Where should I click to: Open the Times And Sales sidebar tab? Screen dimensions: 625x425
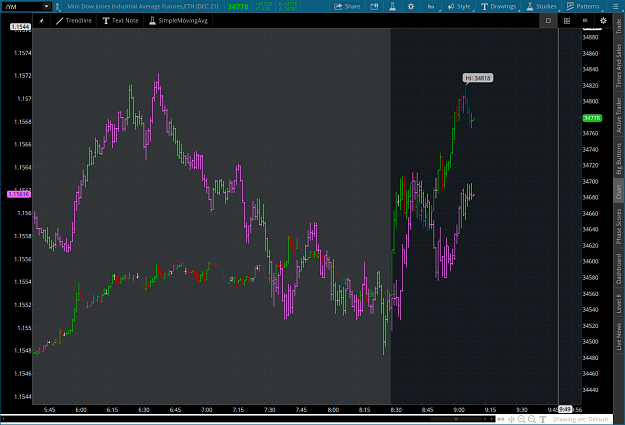[619, 65]
